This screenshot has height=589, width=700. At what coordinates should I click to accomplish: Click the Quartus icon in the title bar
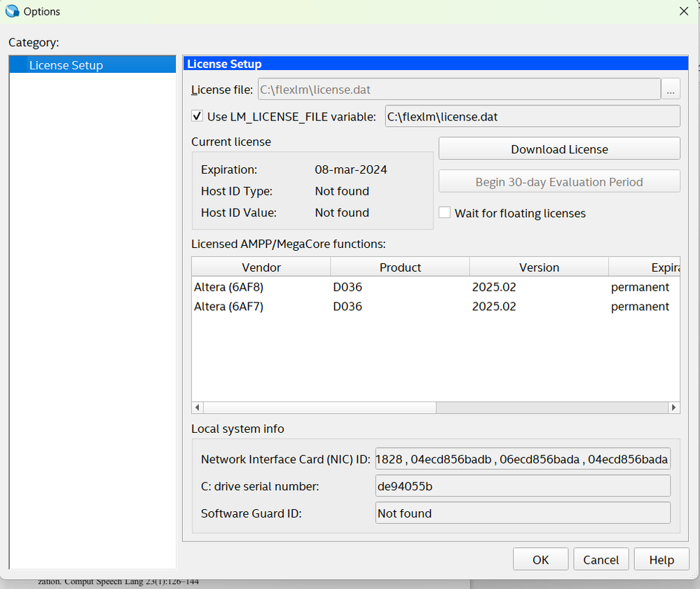(x=13, y=11)
